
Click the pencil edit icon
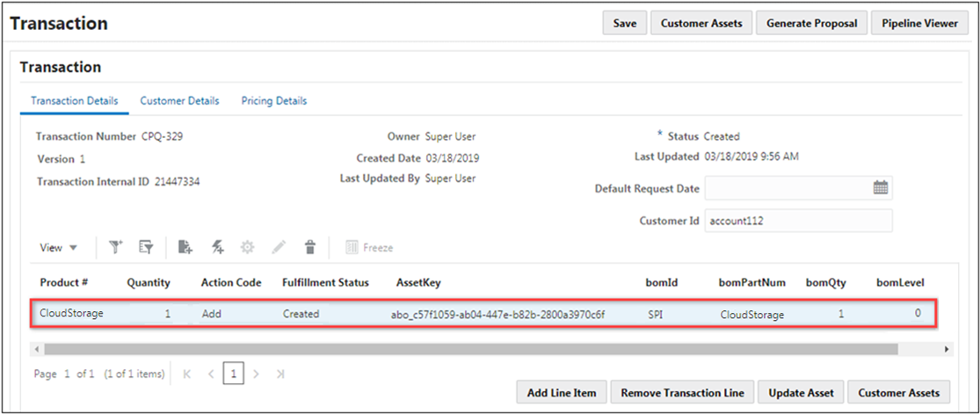279,248
